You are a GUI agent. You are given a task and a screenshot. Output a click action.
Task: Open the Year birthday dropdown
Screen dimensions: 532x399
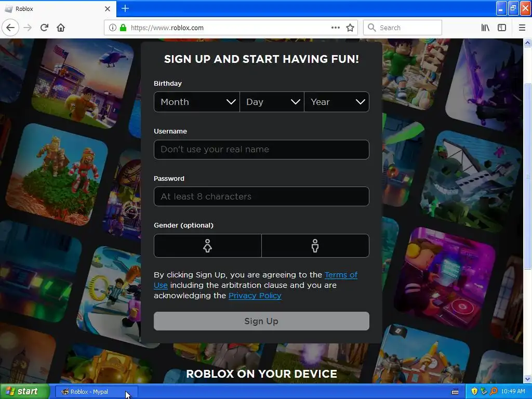pos(337,102)
